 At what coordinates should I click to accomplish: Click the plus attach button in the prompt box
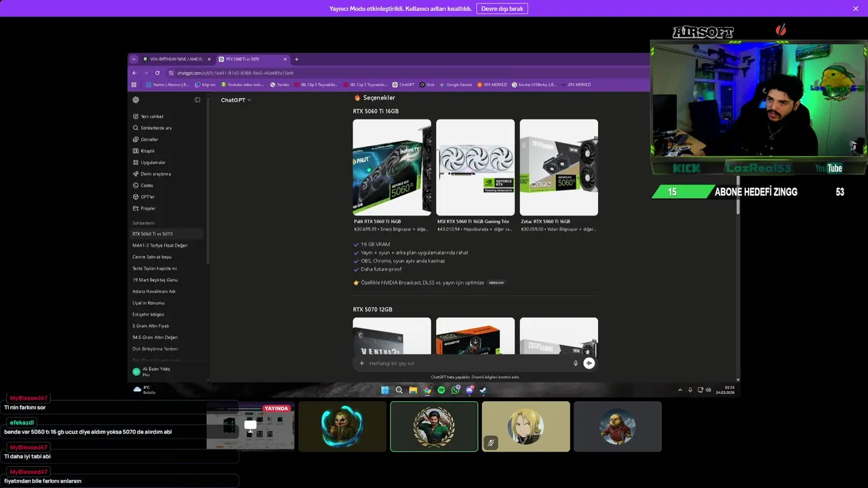pos(361,363)
